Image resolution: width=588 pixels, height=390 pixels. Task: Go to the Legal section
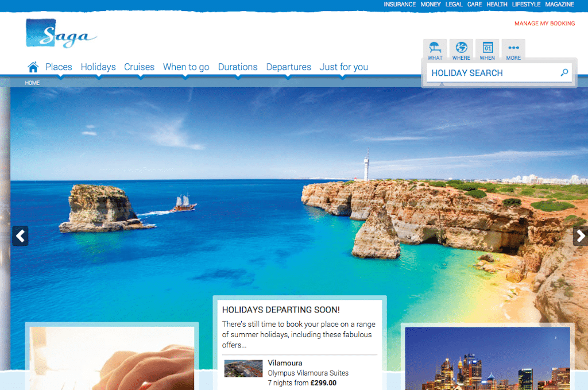pyautogui.click(x=454, y=5)
